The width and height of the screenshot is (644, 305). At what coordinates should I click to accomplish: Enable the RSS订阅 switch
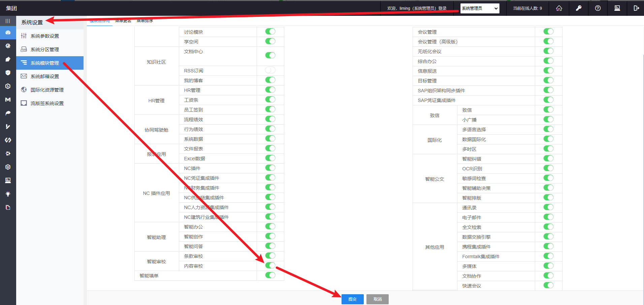pyautogui.click(x=270, y=70)
